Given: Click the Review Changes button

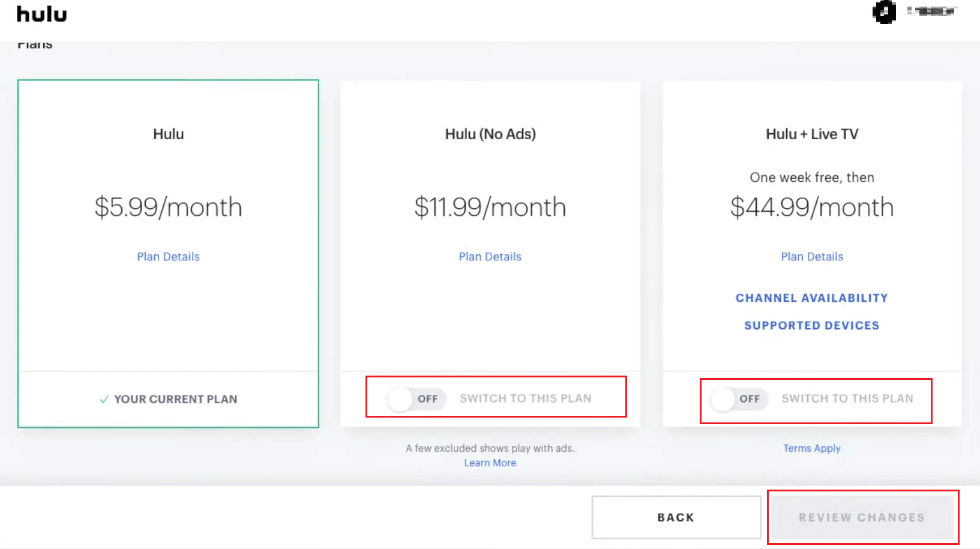Looking at the screenshot, I should (x=862, y=517).
